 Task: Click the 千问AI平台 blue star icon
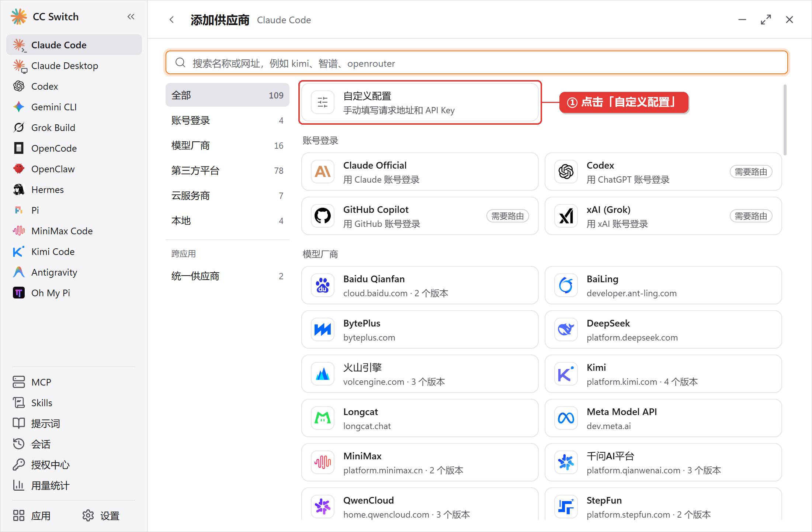[x=566, y=463]
